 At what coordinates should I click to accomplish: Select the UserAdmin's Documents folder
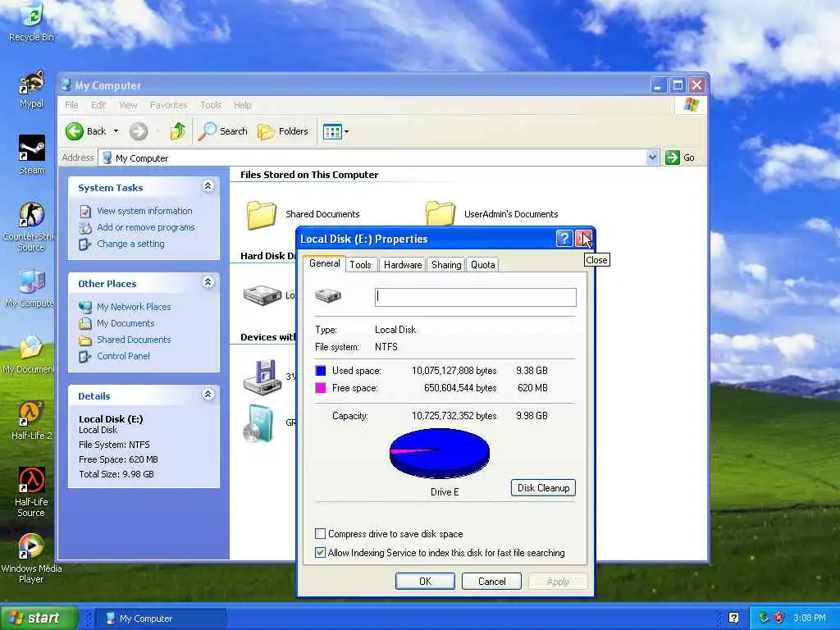click(440, 213)
